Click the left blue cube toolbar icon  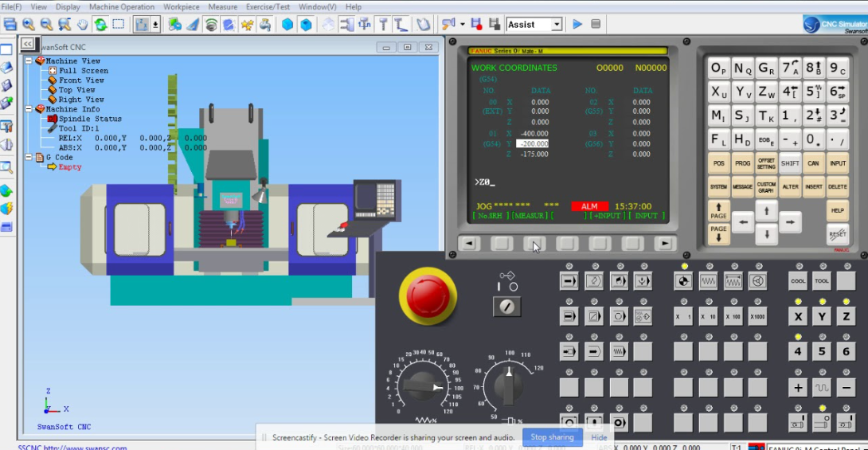[287, 25]
